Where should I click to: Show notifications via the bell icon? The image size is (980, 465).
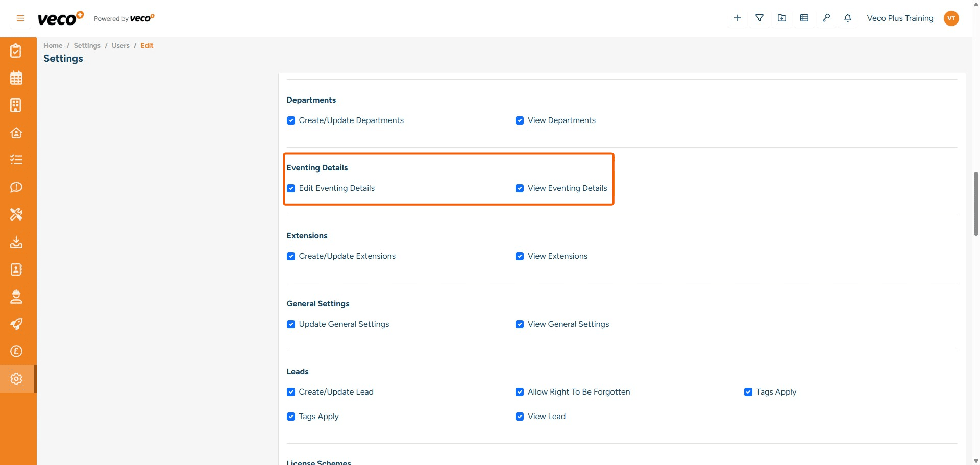tap(847, 18)
